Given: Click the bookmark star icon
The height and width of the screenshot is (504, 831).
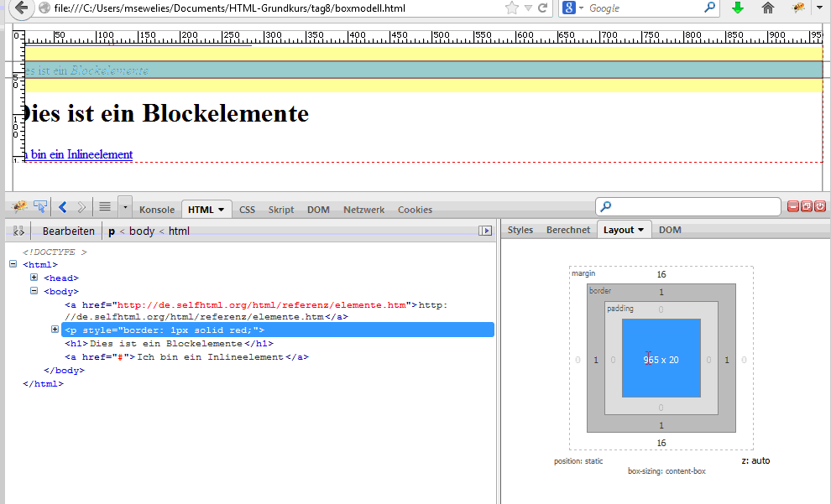Looking at the screenshot, I should pyautogui.click(x=510, y=9).
